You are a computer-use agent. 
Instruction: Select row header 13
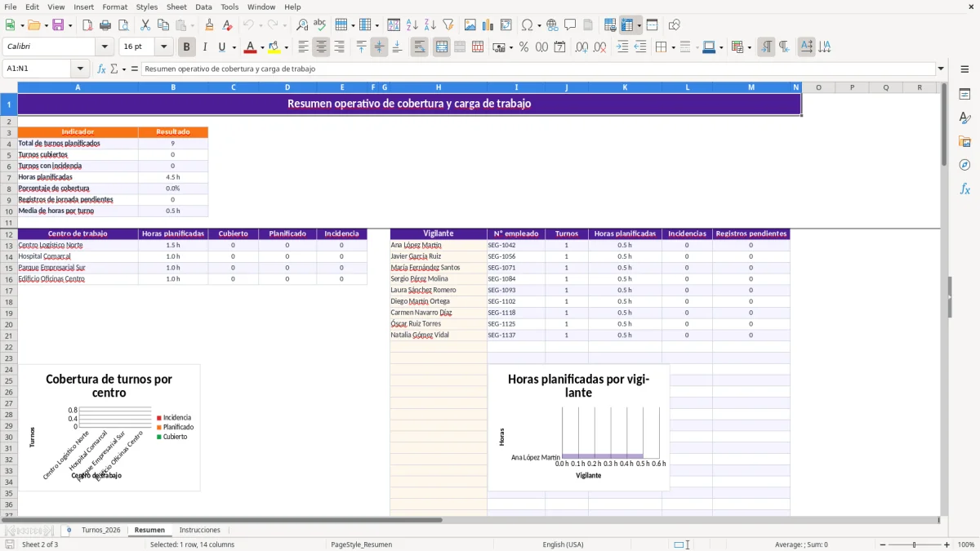click(8, 245)
